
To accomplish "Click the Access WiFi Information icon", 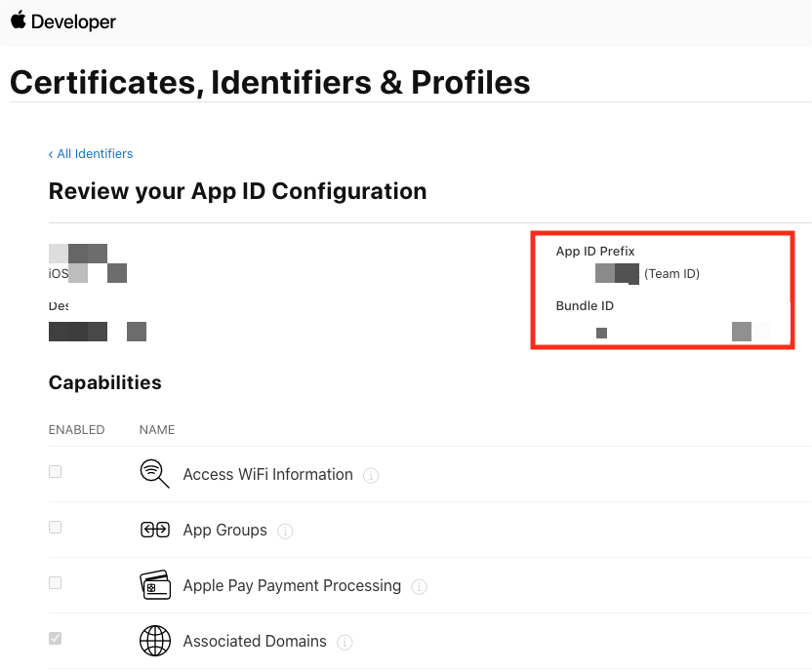I will (x=155, y=474).
